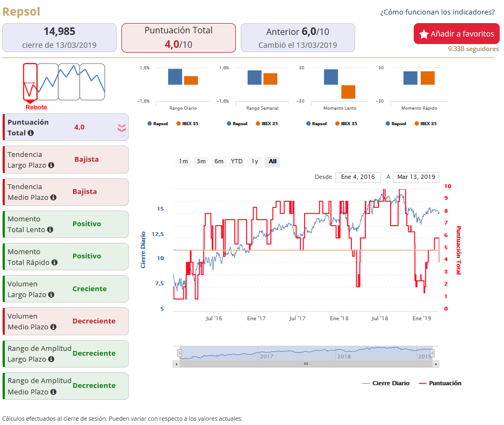
Task: Select the All time range
Action: coord(272,161)
